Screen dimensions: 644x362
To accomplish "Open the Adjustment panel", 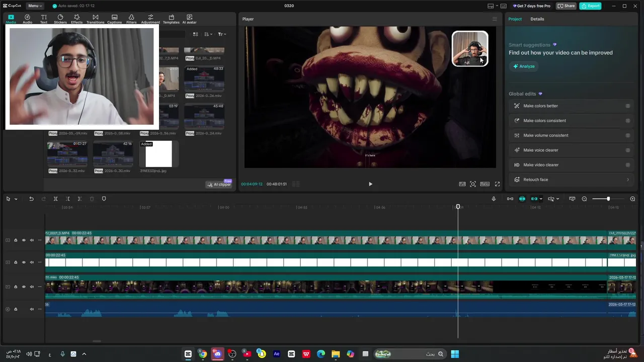I will [150, 19].
